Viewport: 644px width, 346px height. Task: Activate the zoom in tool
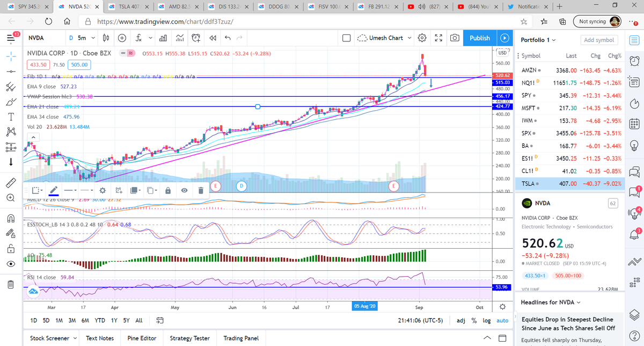[x=11, y=197]
